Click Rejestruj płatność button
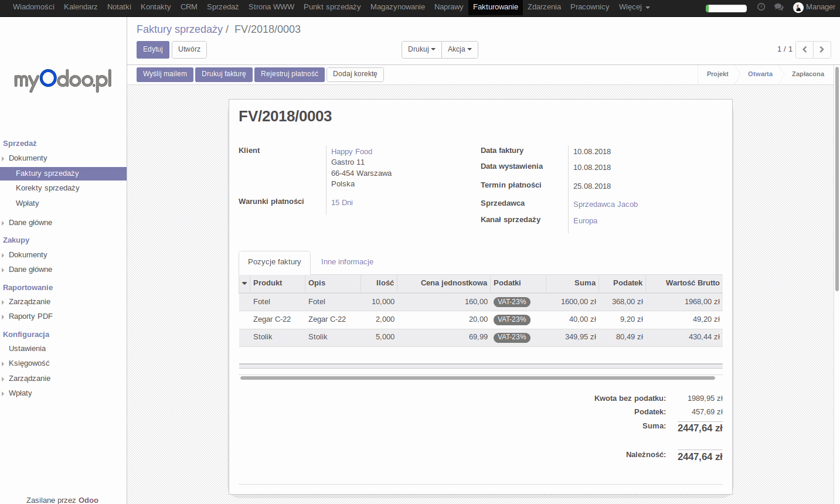 point(290,74)
